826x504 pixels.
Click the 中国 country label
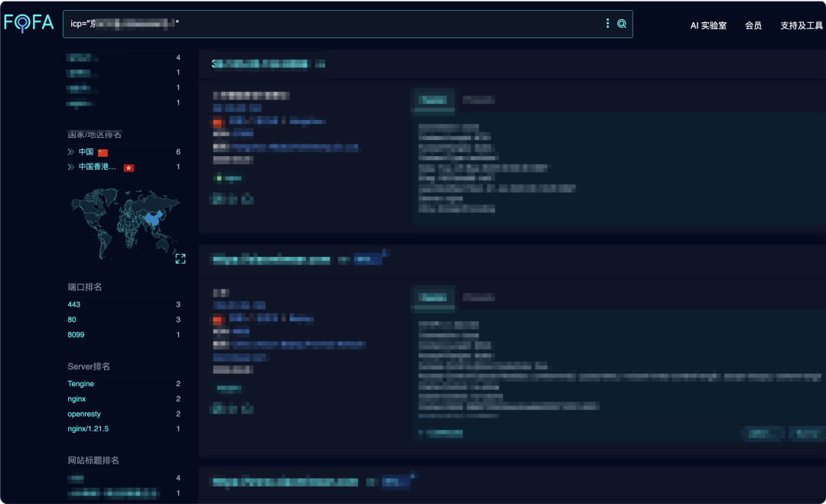click(x=86, y=151)
